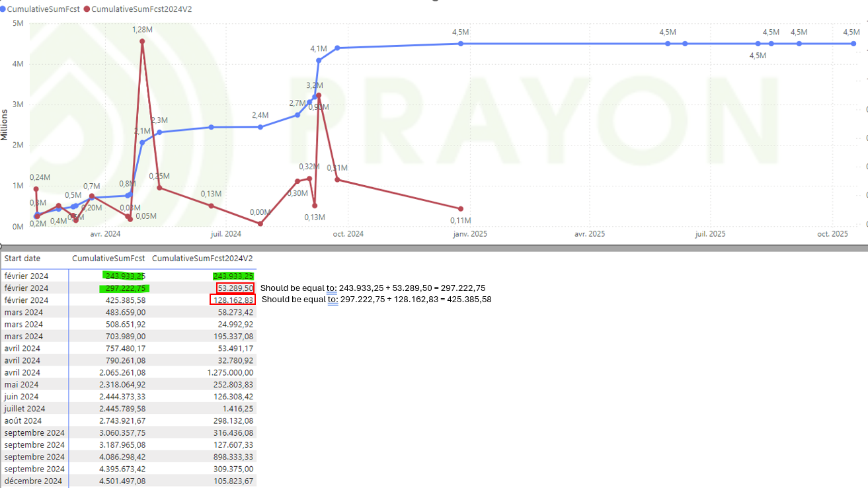Viewport: 868px width, 488px height.
Task: Click the blue CumulativeSumFcst legend marker
Action: click(3, 9)
